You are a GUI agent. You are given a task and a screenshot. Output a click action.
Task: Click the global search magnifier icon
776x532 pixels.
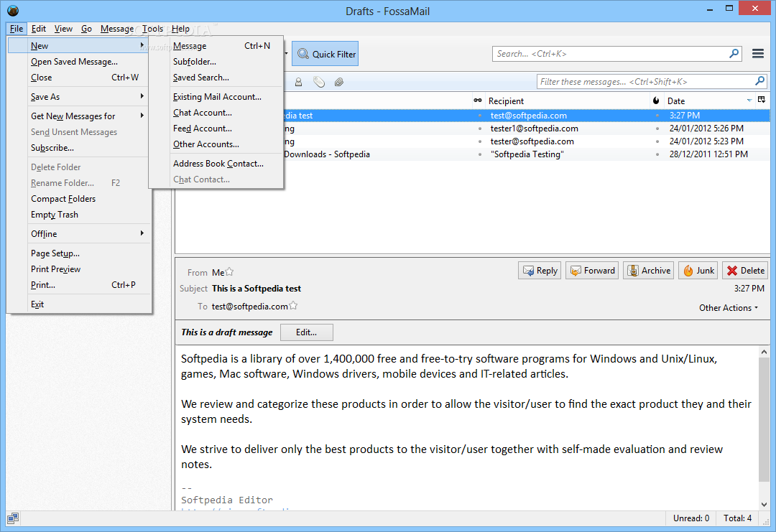tap(734, 53)
